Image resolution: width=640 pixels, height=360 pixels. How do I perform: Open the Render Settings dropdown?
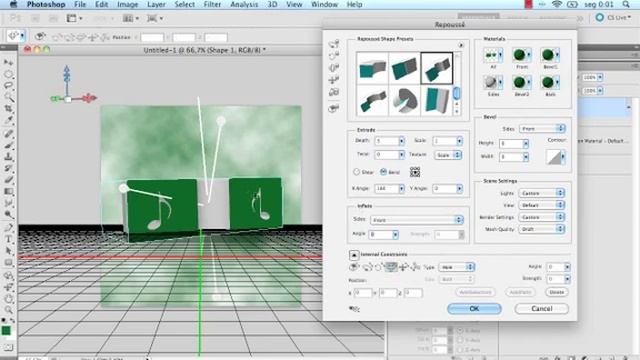tap(542, 217)
